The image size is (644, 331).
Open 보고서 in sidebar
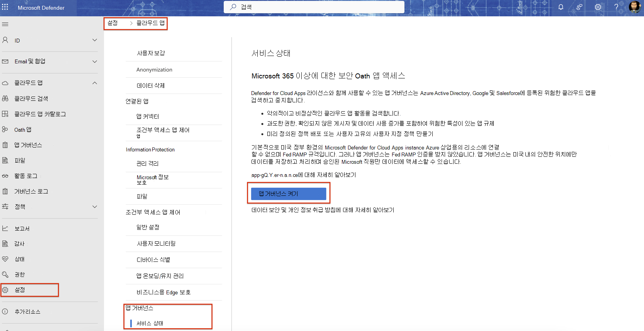pyautogui.click(x=22, y=228)
